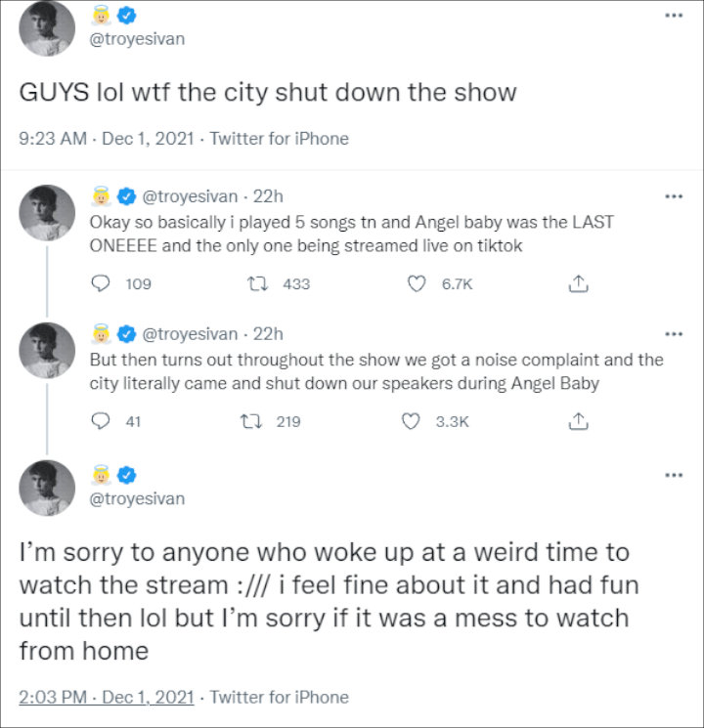Open more options on noise complaint tweet
Screen dimensions: 704x728
point(672,334)
